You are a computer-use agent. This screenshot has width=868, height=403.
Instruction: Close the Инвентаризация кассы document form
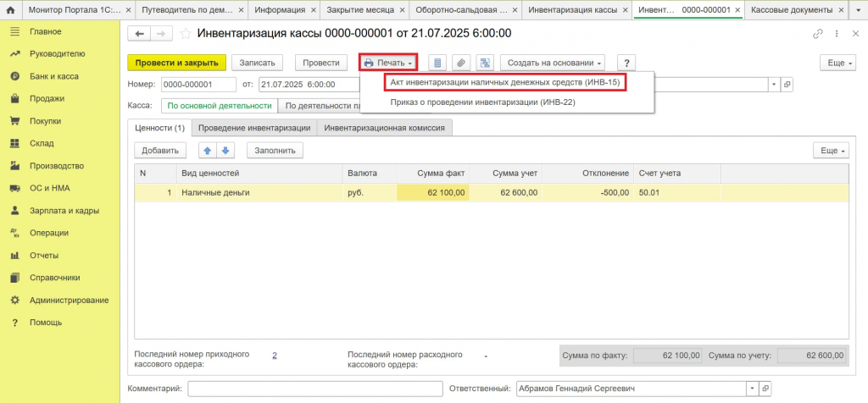(854, 34)
